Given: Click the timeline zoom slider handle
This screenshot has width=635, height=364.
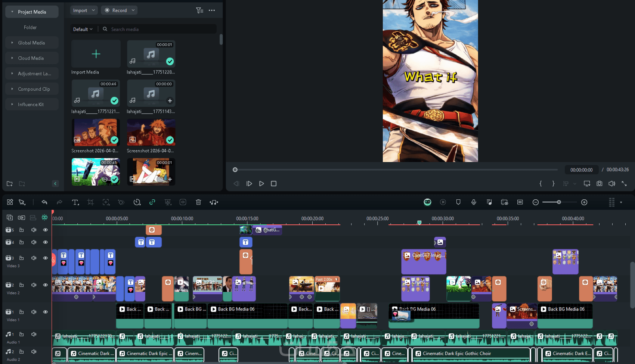Looking at the screenshot, I should coord(559,202).
